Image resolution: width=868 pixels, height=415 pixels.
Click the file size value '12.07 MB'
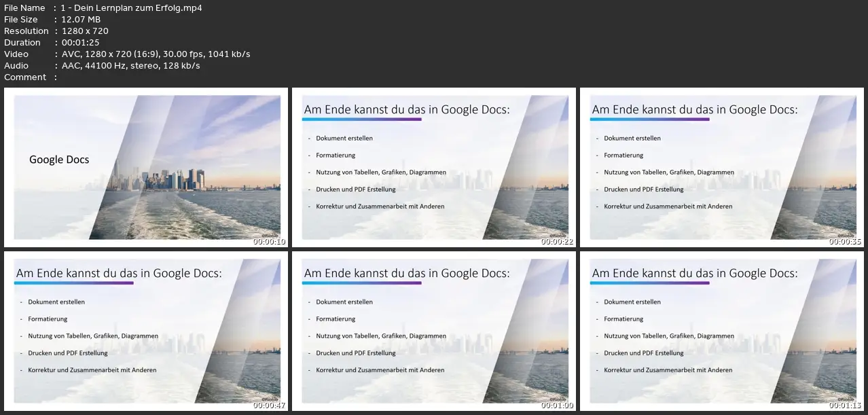click(x=81, y=20)
